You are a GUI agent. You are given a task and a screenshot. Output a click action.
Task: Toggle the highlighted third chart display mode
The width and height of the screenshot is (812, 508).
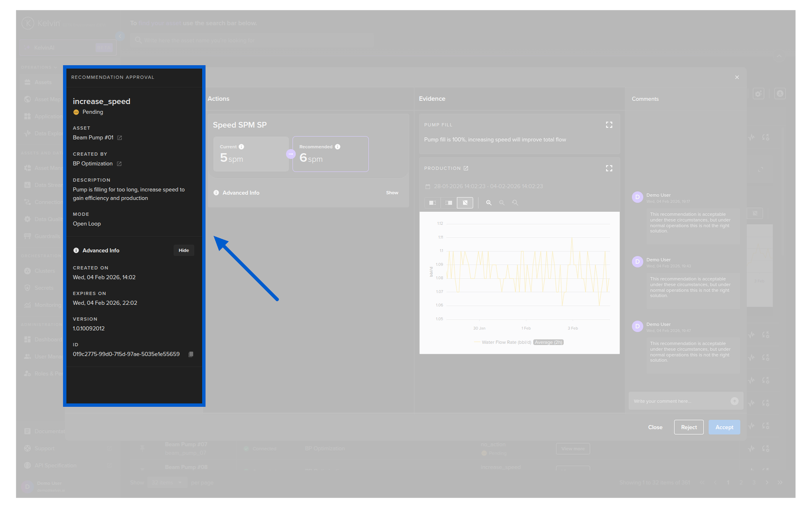click(465, 203)
